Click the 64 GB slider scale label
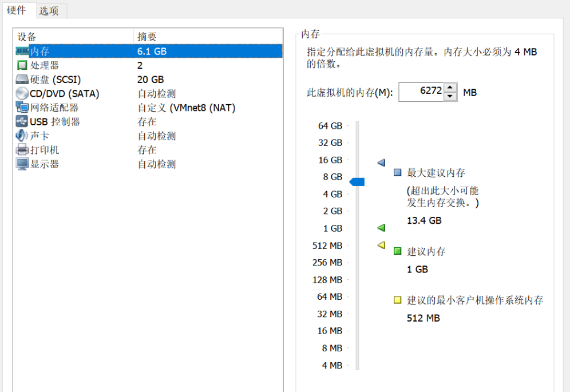570x392 pixels. 330,126
